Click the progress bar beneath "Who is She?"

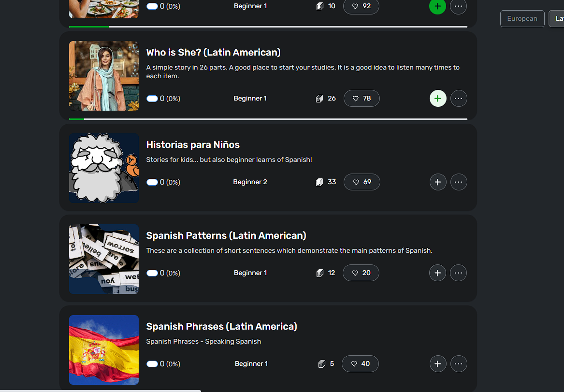[268, 119]
